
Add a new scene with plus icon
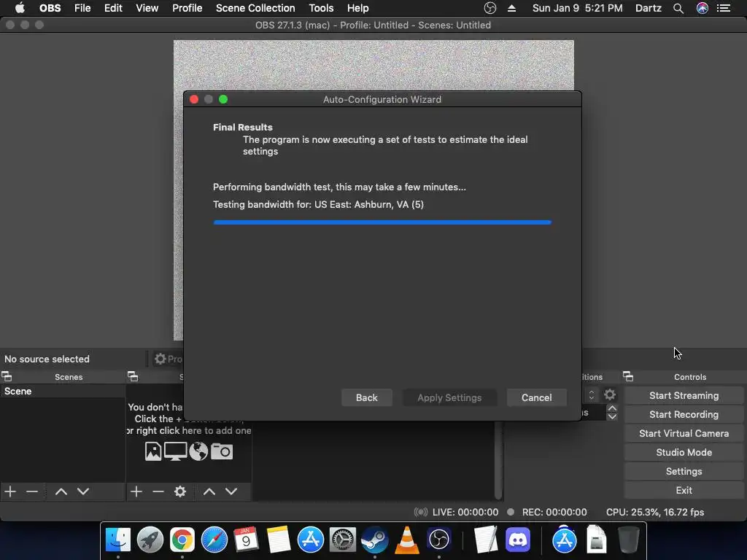10,491
